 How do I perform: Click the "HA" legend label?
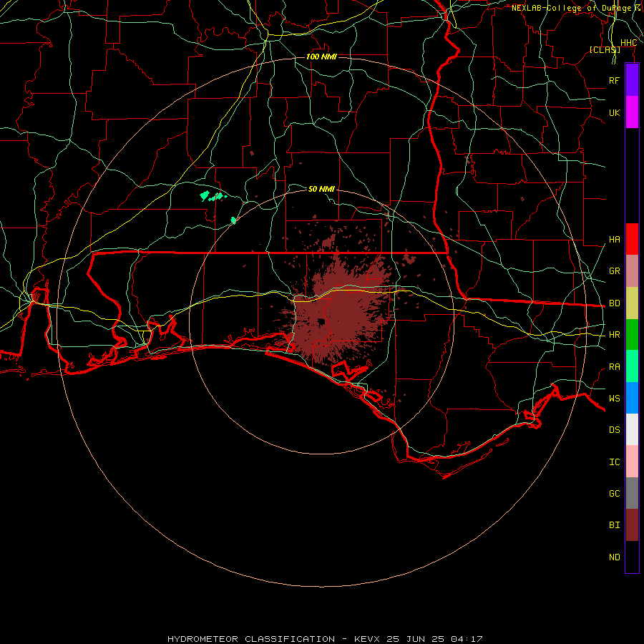(x=614, y=240)
